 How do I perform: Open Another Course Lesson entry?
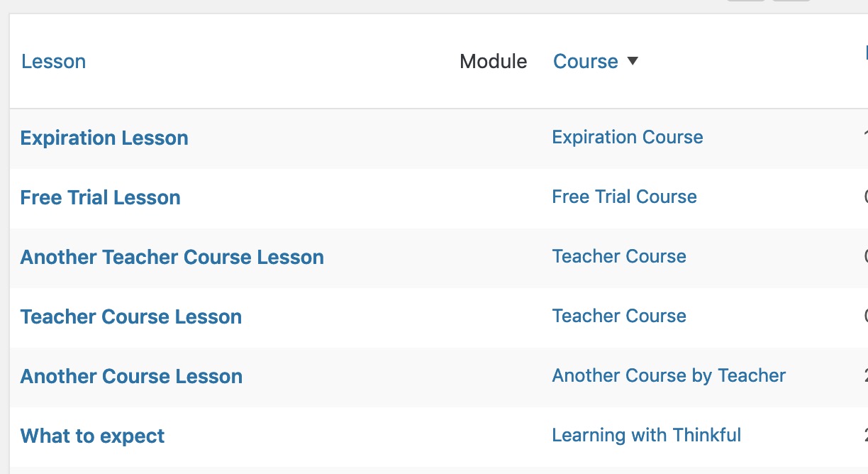click(x=131, y=376)
